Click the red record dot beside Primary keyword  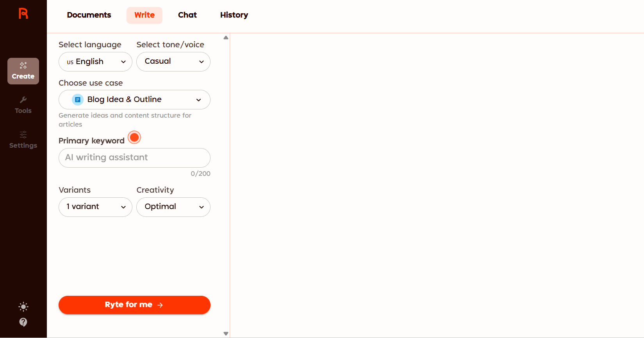coord(134,138)
